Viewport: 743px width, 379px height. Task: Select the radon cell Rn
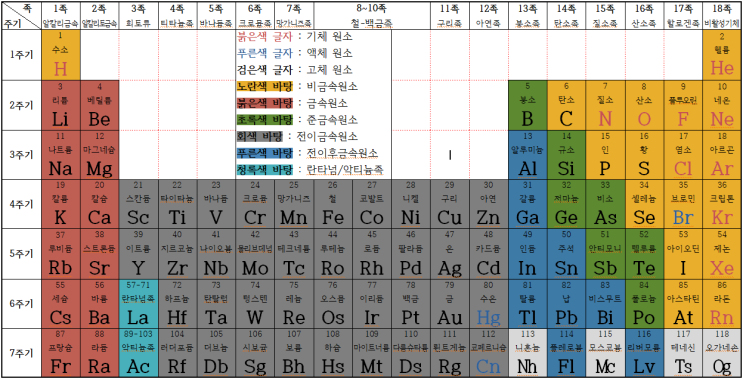(722, 304)
